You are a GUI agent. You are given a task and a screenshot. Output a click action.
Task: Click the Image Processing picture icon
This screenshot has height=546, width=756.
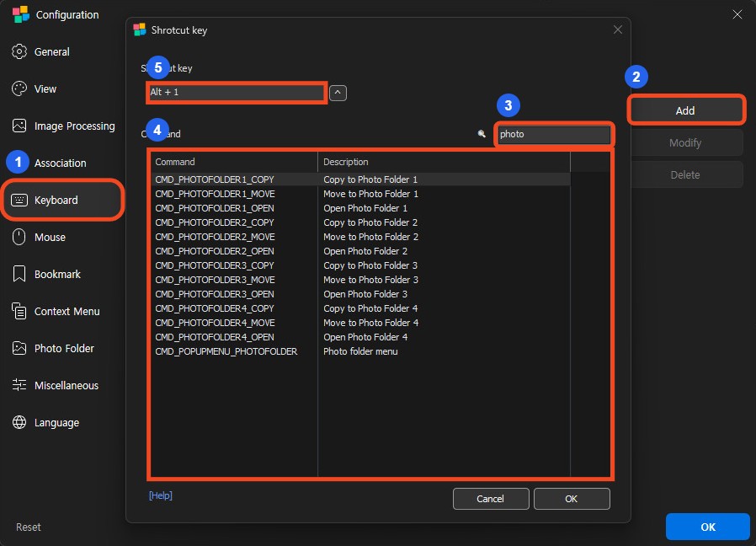(x=19, y=126)
